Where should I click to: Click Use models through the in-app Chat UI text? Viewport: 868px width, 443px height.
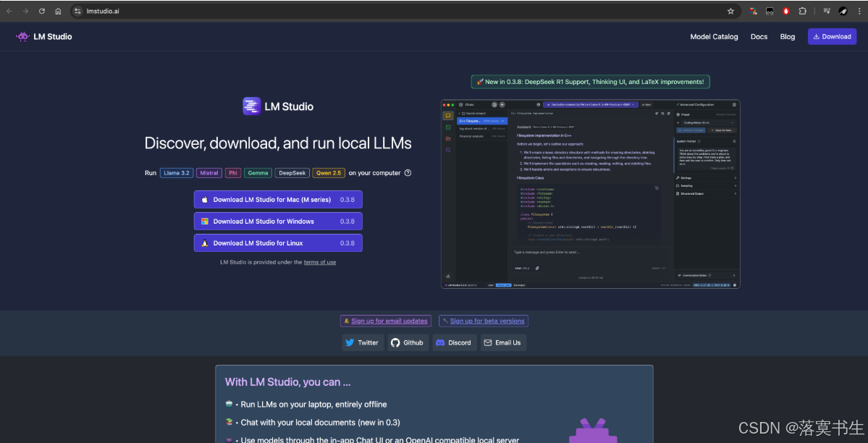tap(380, 439)
